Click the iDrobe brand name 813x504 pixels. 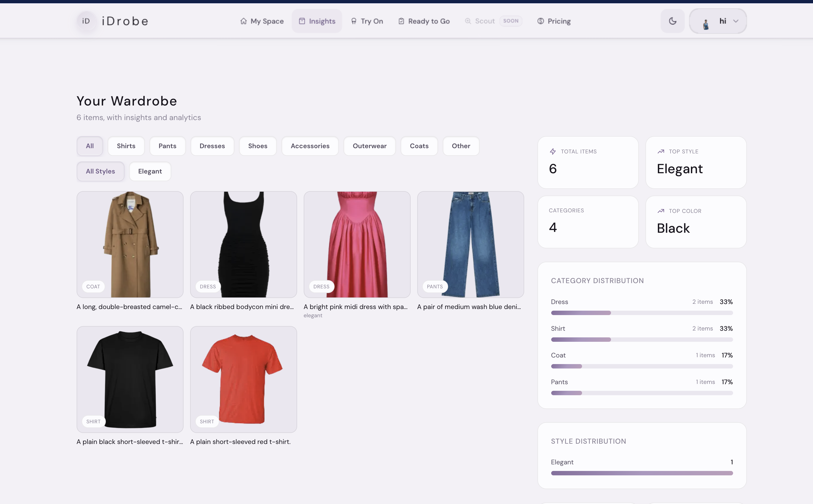125,21
